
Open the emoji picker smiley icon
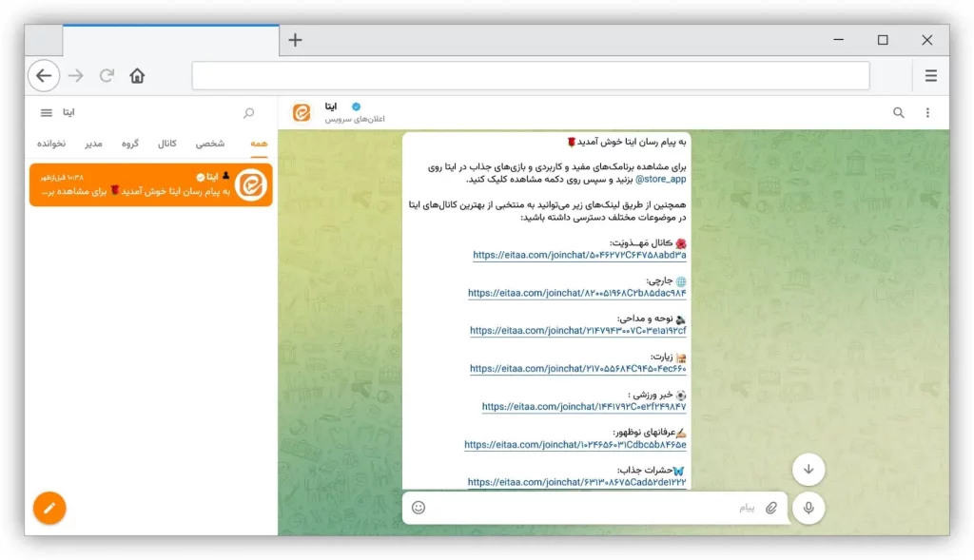tap(419, 508)
